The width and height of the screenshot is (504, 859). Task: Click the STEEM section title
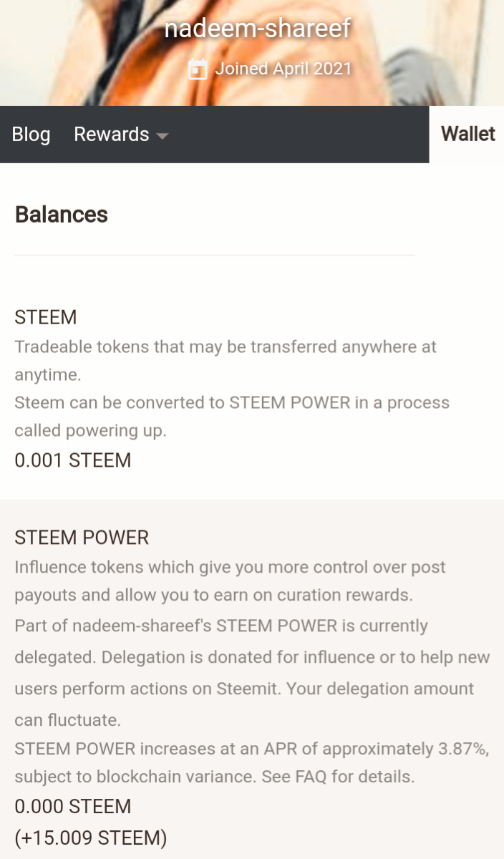point(46,317)
